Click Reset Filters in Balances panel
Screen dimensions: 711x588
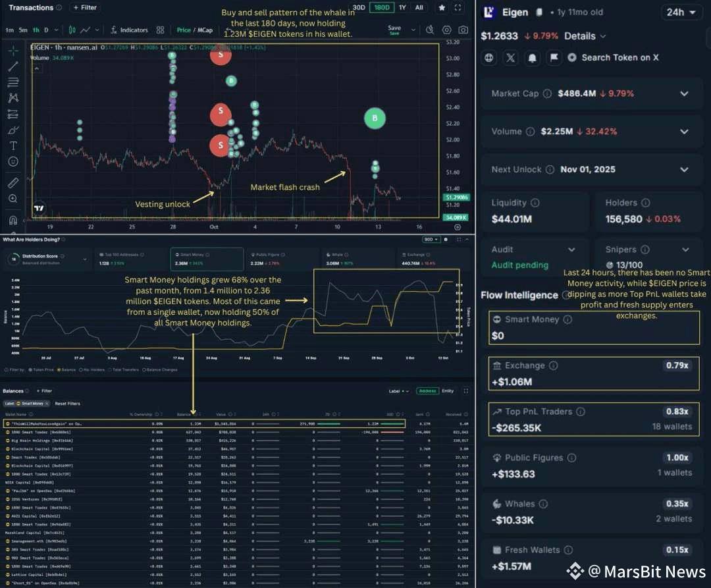point(68,404)
